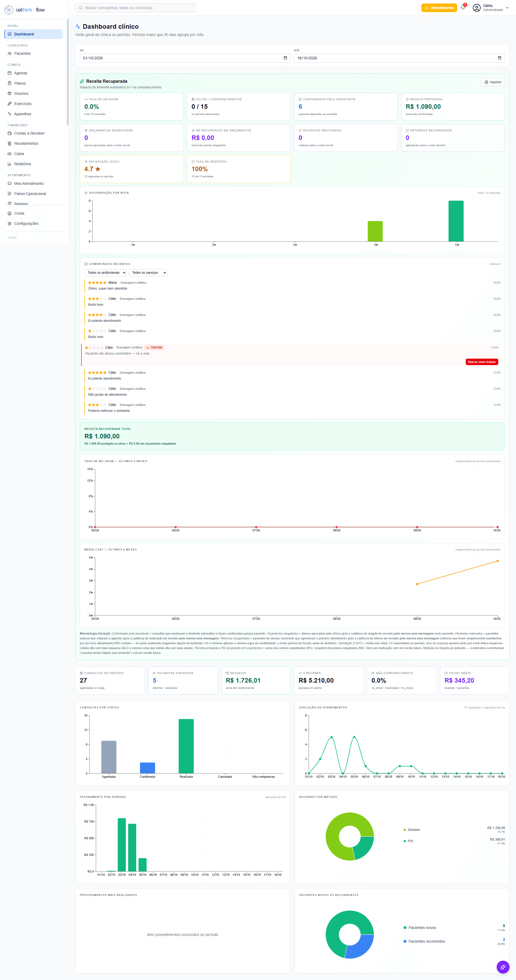
Task: Click the Configurações gear icon
Action: 9,224
